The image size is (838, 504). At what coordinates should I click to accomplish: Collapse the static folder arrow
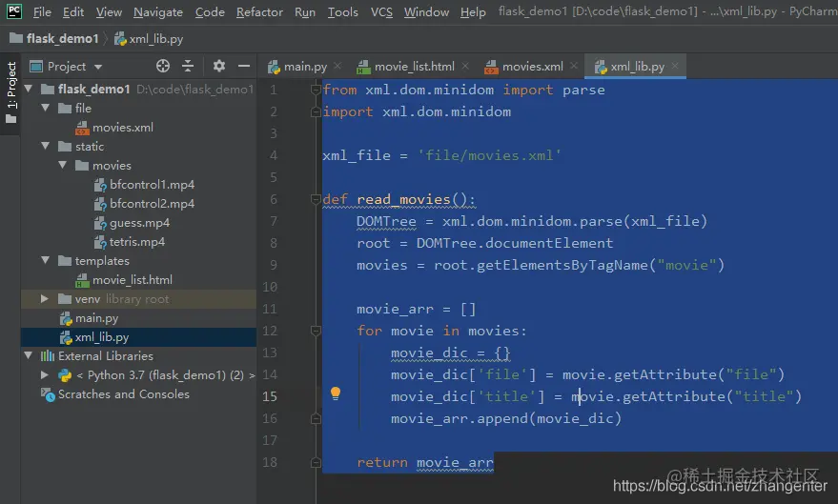click(x=46, y=146)
